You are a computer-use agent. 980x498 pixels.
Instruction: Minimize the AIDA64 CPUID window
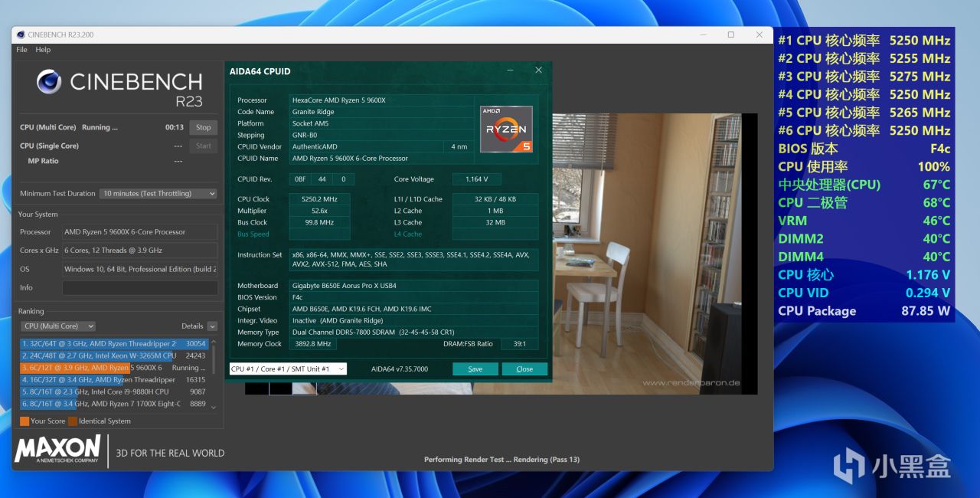(x=511, y=70)
